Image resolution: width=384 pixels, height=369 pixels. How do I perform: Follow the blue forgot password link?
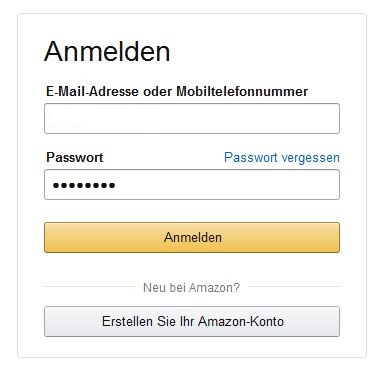click(x=282, y=157)
